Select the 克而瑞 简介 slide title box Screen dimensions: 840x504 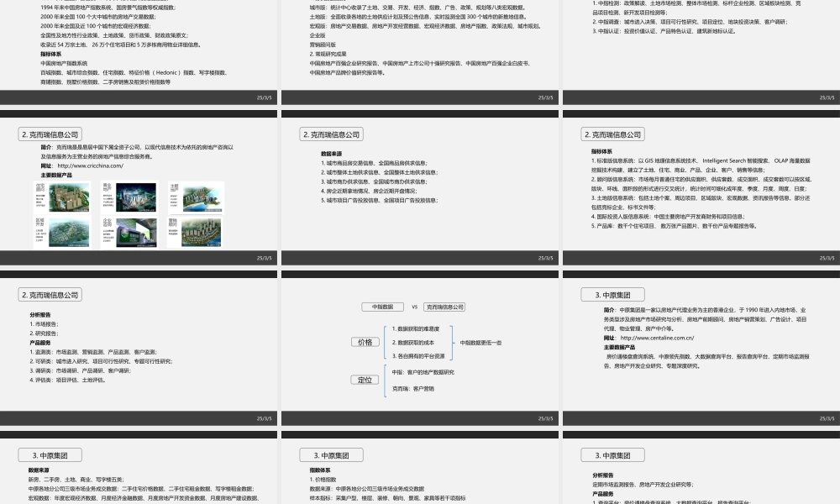50,135
